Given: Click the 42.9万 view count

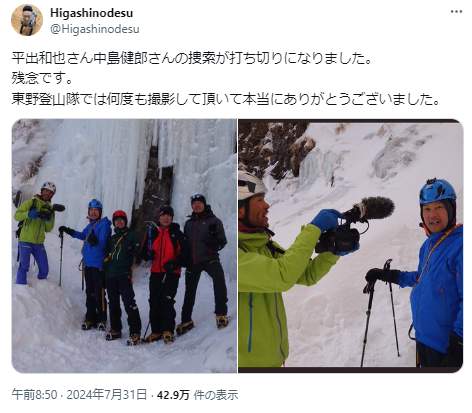Looking at the screenshot, I should (173, 395).
